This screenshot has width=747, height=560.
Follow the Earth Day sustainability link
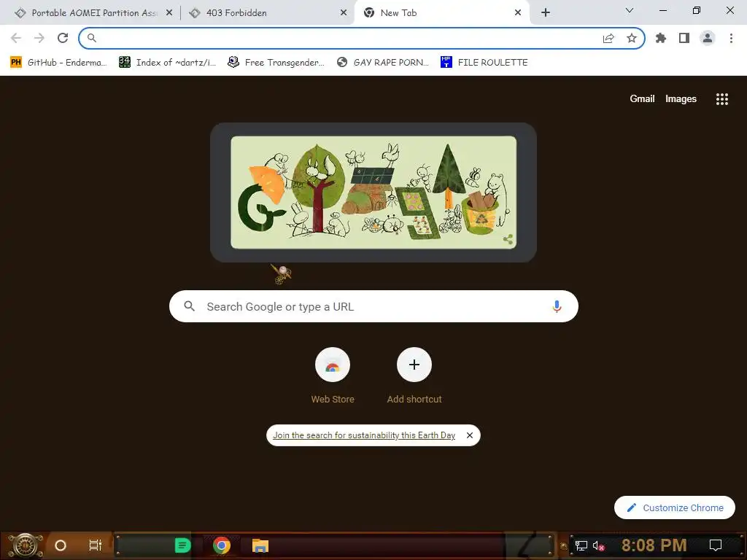(x=364, y=435)
